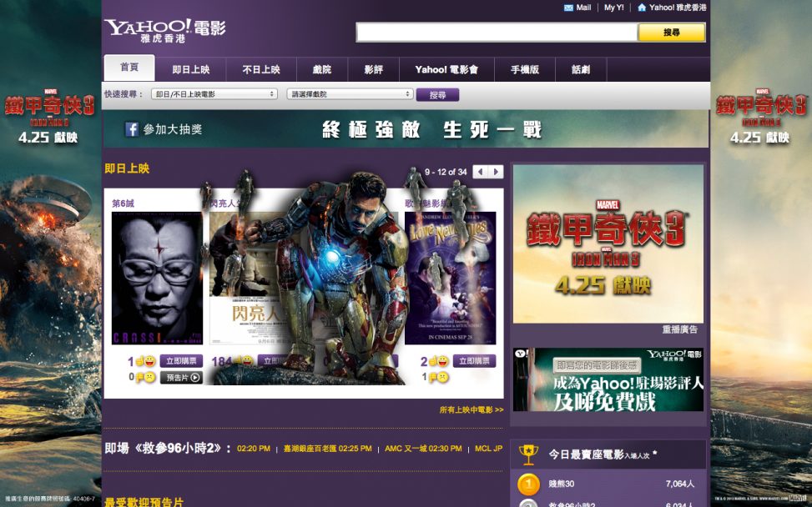Open the 請選擇戲院 cinema dropdown
Screen dimensions: 812x507
point(350,94)
